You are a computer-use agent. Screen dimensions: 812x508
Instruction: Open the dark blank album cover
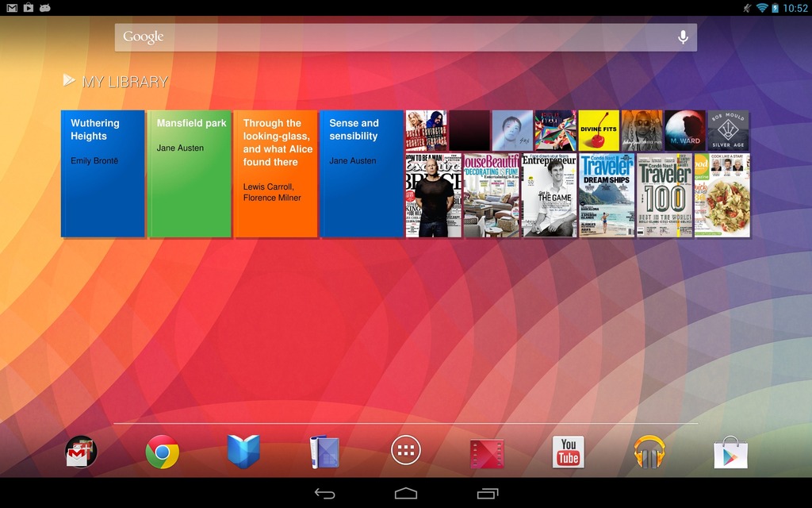point(469,130)
